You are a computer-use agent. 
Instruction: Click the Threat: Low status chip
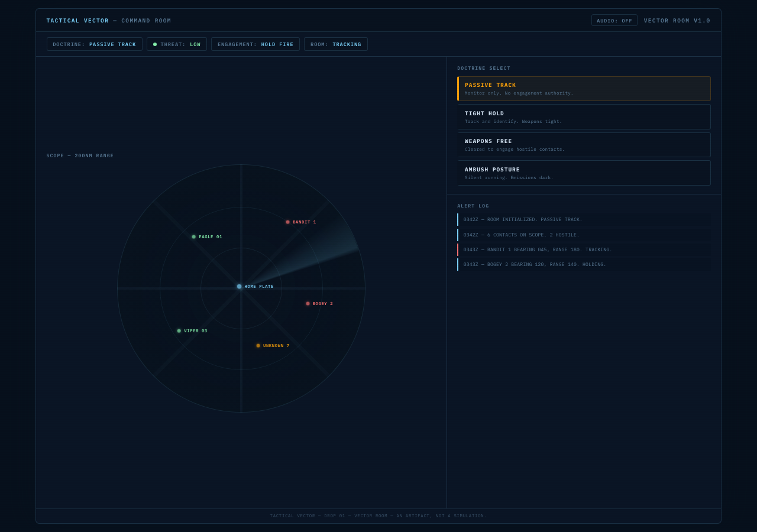pyautogui.click(x=177, y=44)
